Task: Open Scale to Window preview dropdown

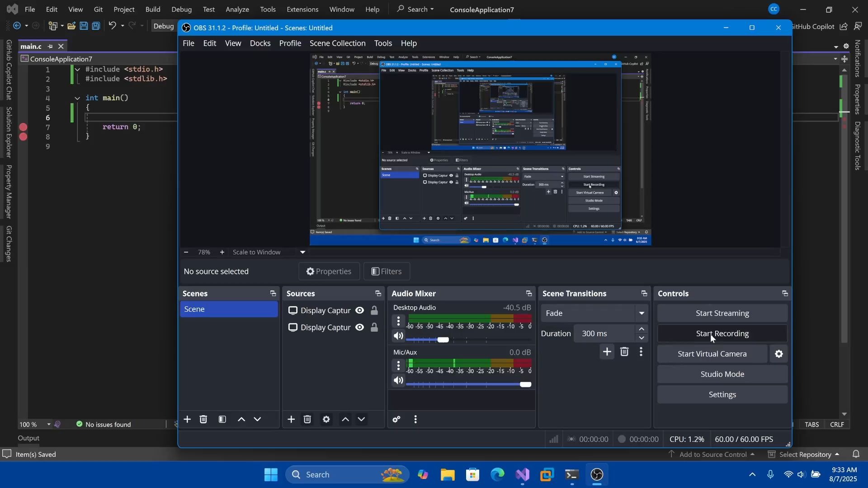Action: click(x=302, y=252)
